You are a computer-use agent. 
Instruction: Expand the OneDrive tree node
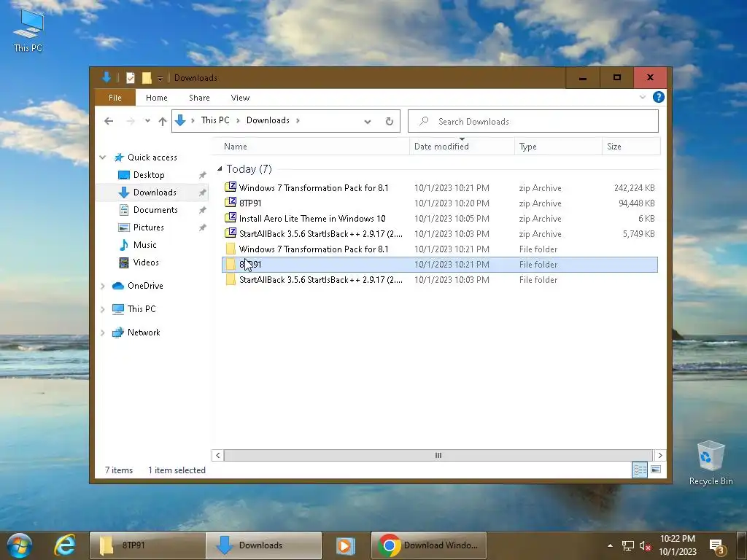[x=102, y=286]
